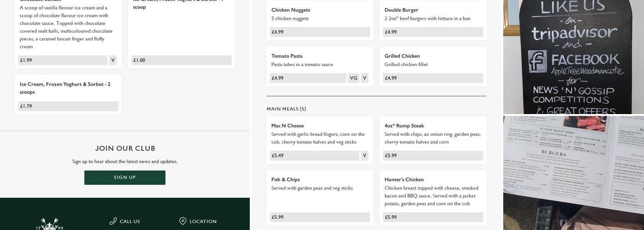The width and height of the screenshot is (644, 230).
Task: Click the Location pin icon
Action: tap(183, 221)
